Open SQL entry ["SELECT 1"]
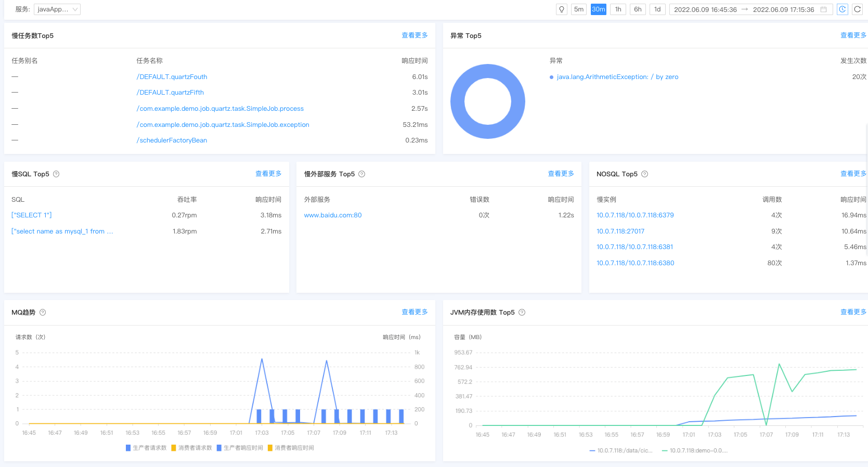Image resolution: width=868 pixels, height=467 pixels. click(32, 215)
